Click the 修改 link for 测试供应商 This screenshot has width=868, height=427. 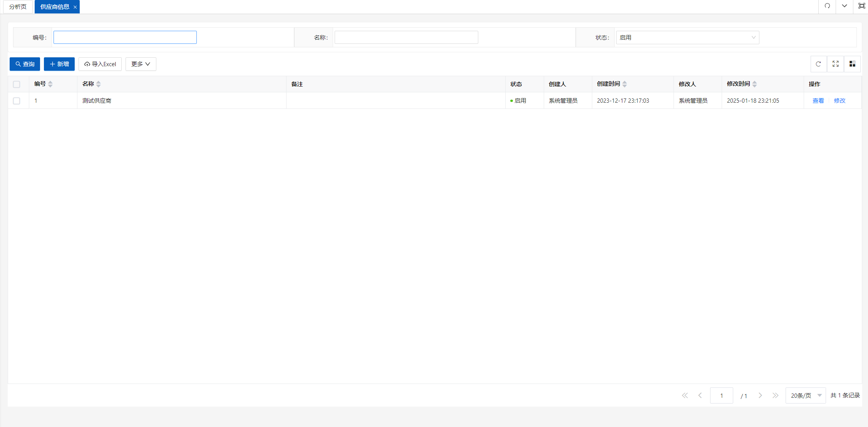pyautogui.click(x=840, y=101)
